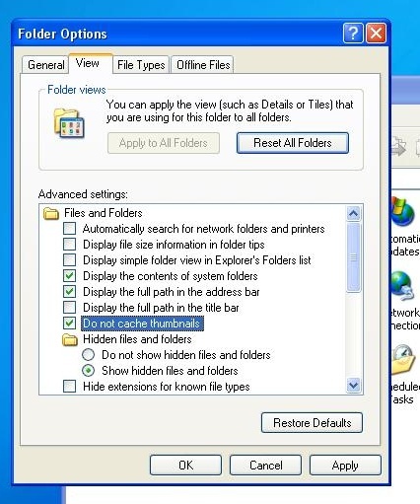
Task: Open Network Connections icon in background window
Action: click(x=402, y=286)
